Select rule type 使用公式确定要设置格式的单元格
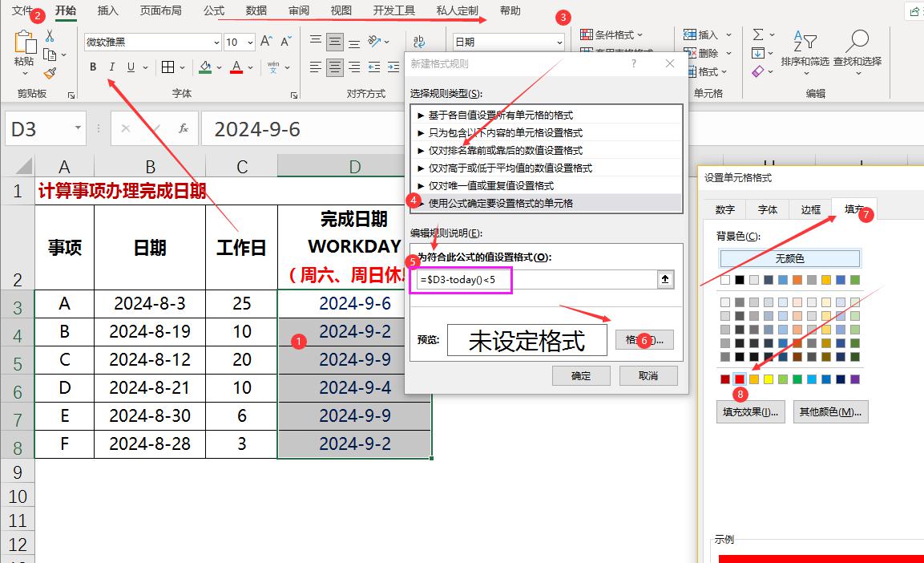 (x=547, y=204)
